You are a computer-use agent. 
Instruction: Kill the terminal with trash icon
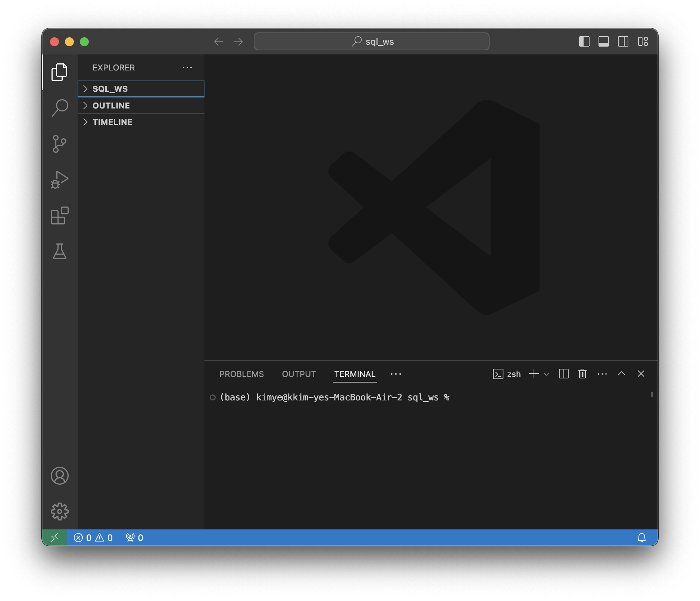(x=582, y=374)
